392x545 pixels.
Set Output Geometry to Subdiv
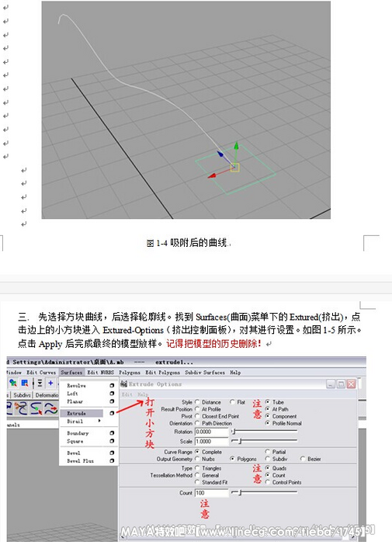pyautogui.click(x=268, y=459)
